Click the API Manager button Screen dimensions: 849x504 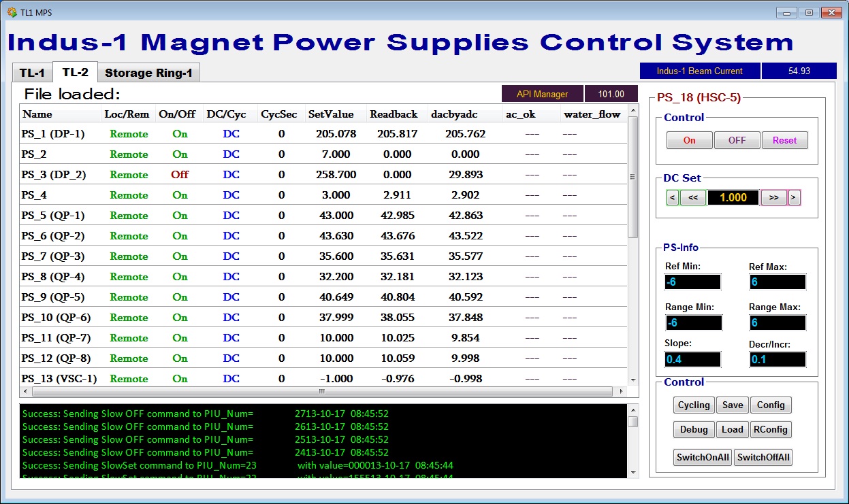click(x=543, y=94)
